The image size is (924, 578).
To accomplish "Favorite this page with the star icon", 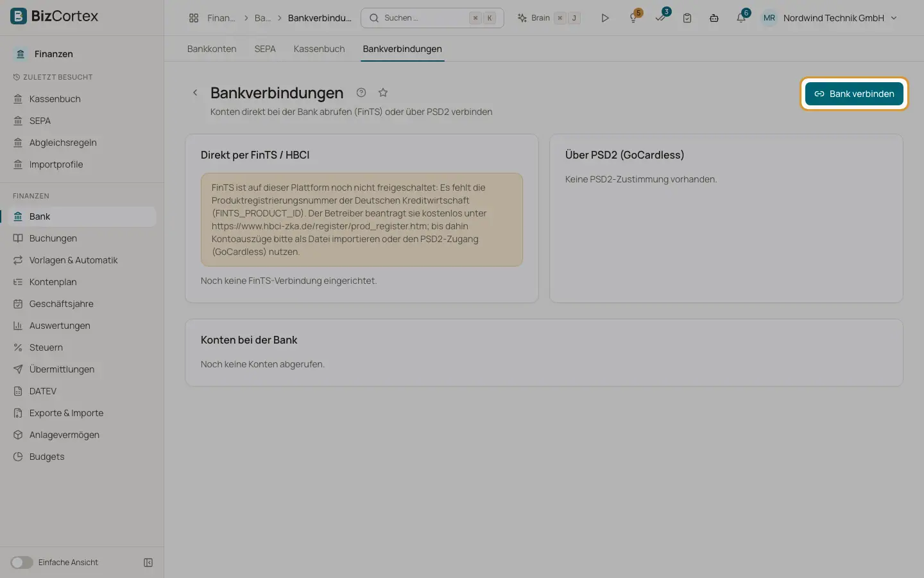I will (383, 92).
